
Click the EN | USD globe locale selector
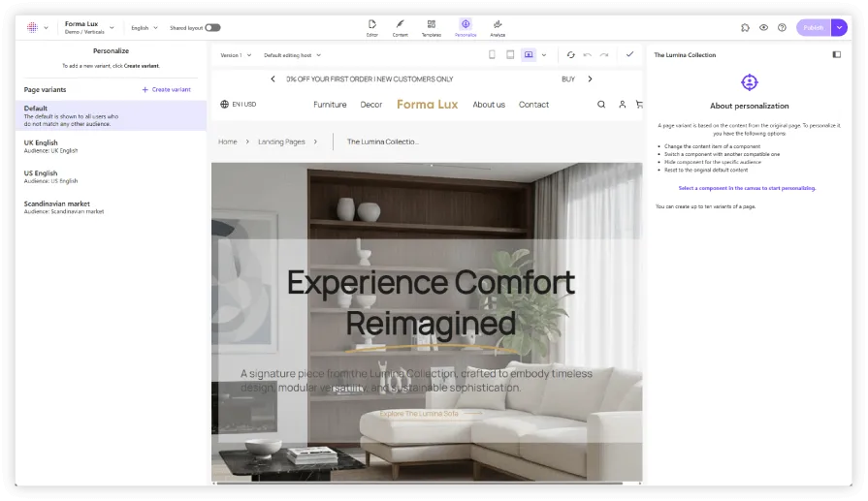(x=238, y=104)
